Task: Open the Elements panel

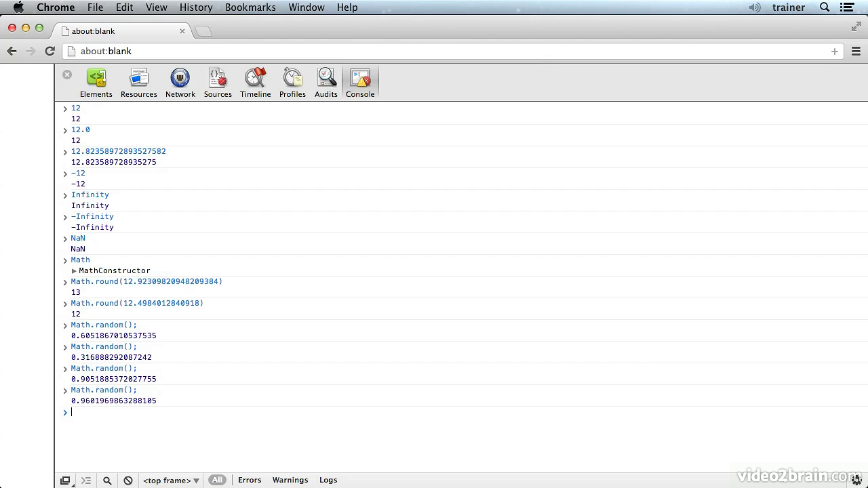Action: pos(96,83)
